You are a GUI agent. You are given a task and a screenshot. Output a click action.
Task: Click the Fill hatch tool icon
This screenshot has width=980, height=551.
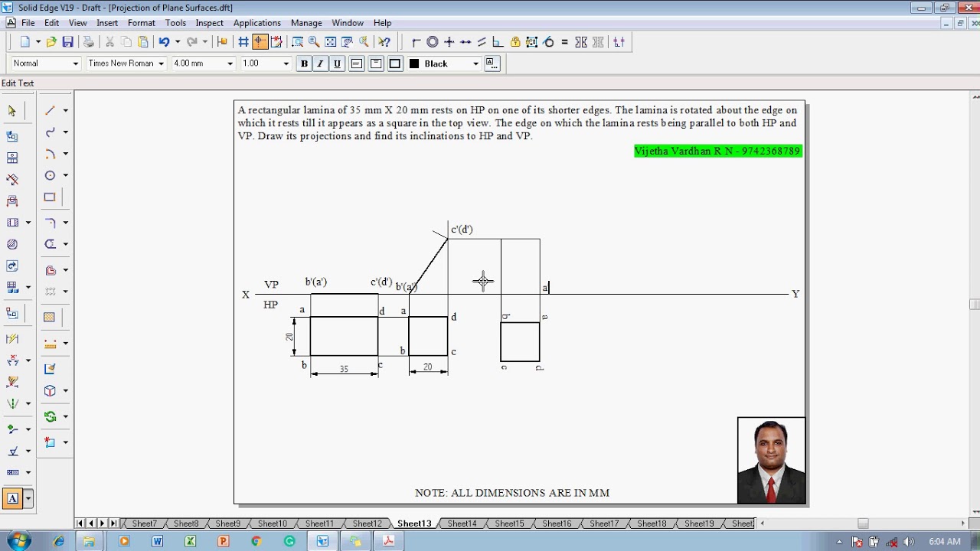pyautogui.click(x=50, y=317)
